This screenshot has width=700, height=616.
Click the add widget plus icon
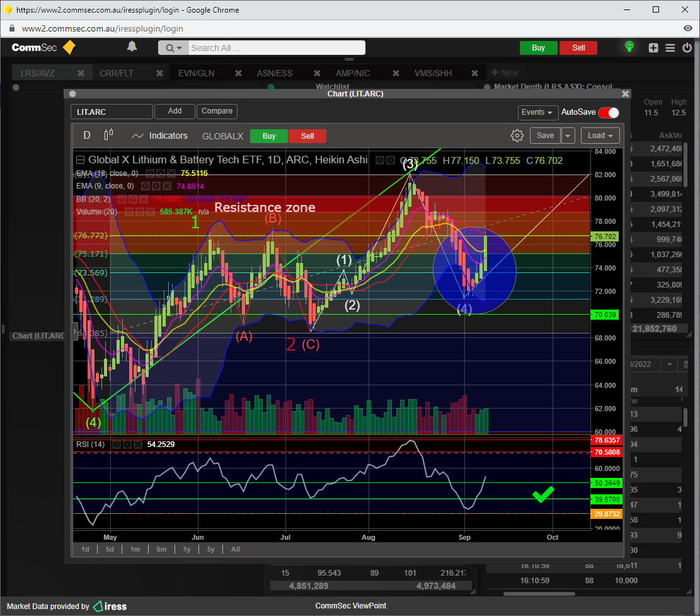(653, 48)
